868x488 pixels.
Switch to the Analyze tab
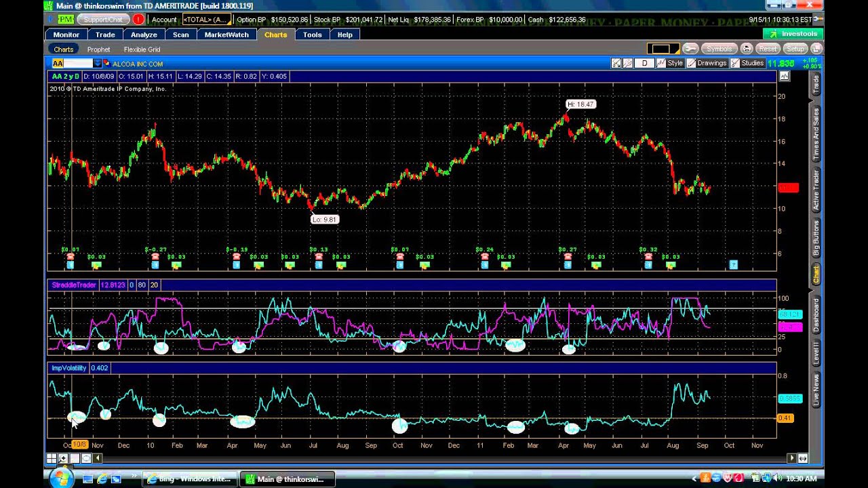tap(144, 35)
